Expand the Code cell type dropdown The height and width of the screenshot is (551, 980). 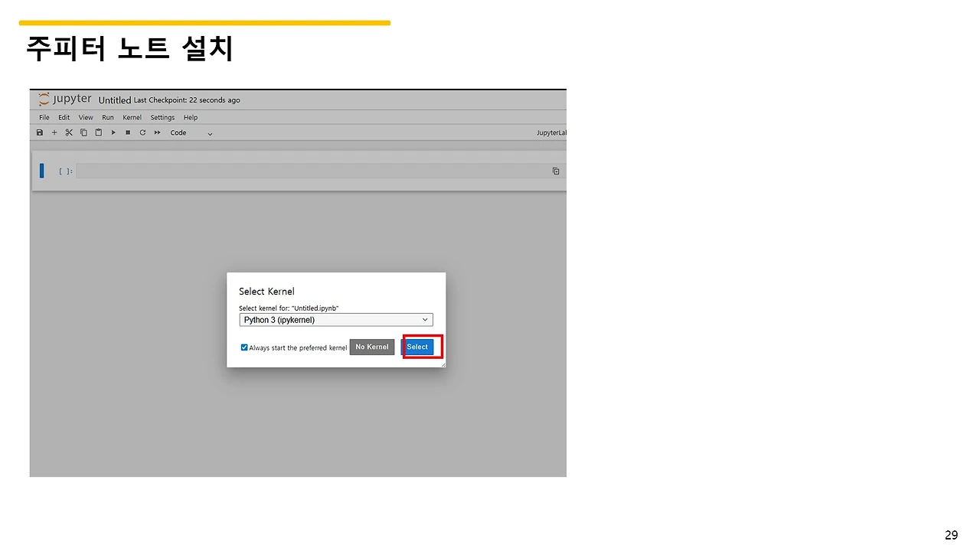[191, 132]
